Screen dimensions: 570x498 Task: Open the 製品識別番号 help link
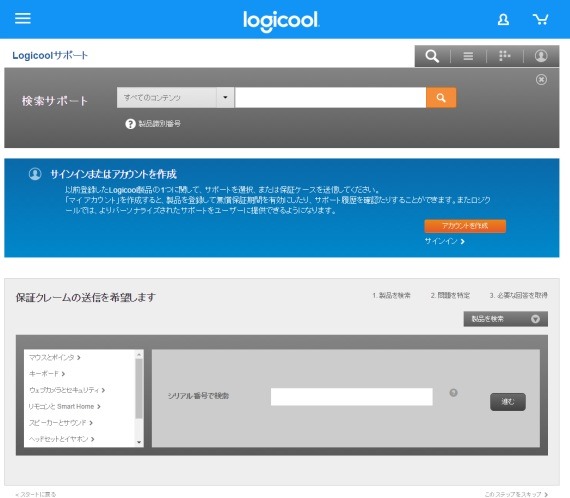[159, 124]
